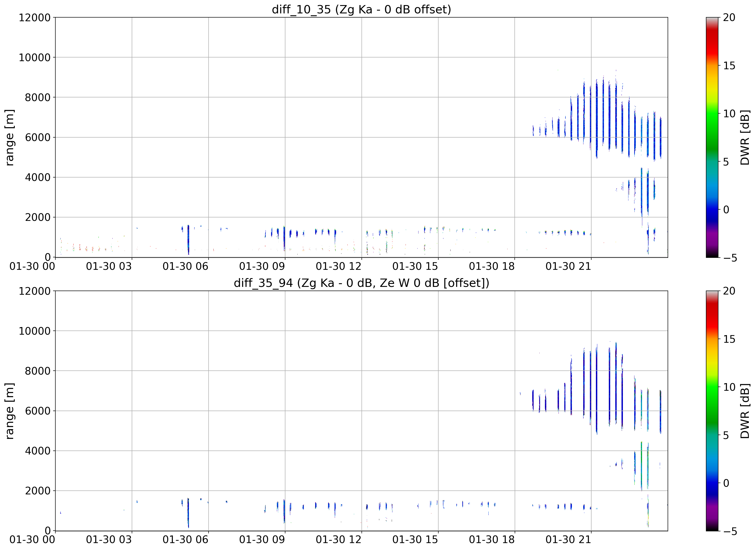Click the "01-30 12" x-tick under the diff_35_94 plot
The image size is (756, 550).
(339, 540)
